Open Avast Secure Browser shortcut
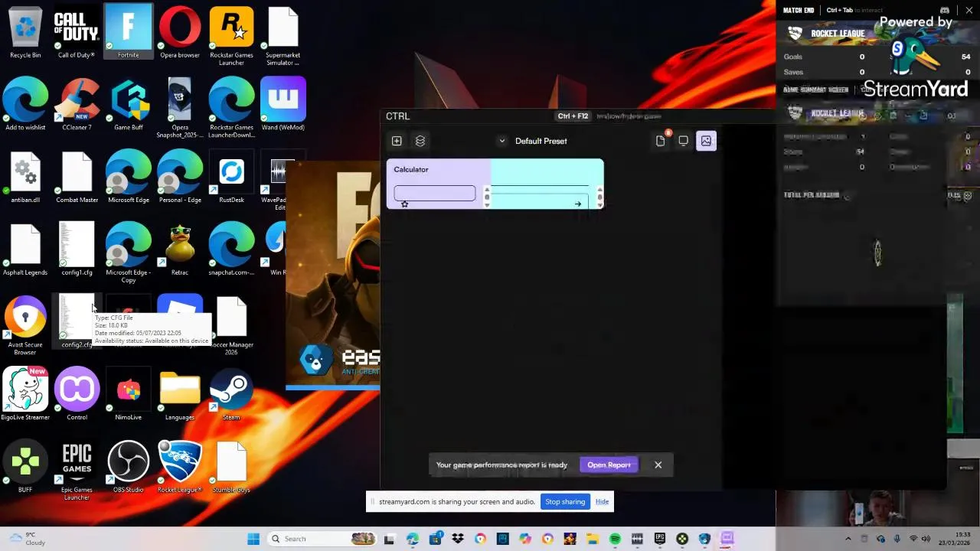 (25, 327)
